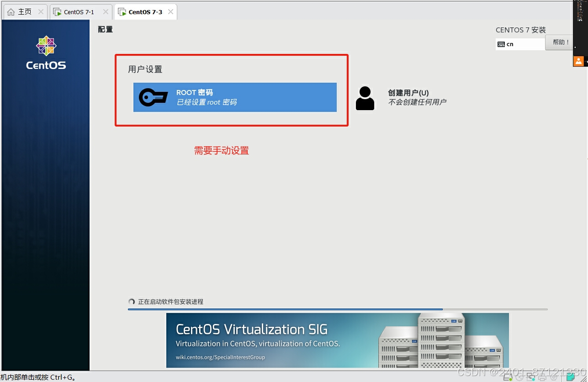Click the CentOS Virtualization SIG banner

pos(337,340)
